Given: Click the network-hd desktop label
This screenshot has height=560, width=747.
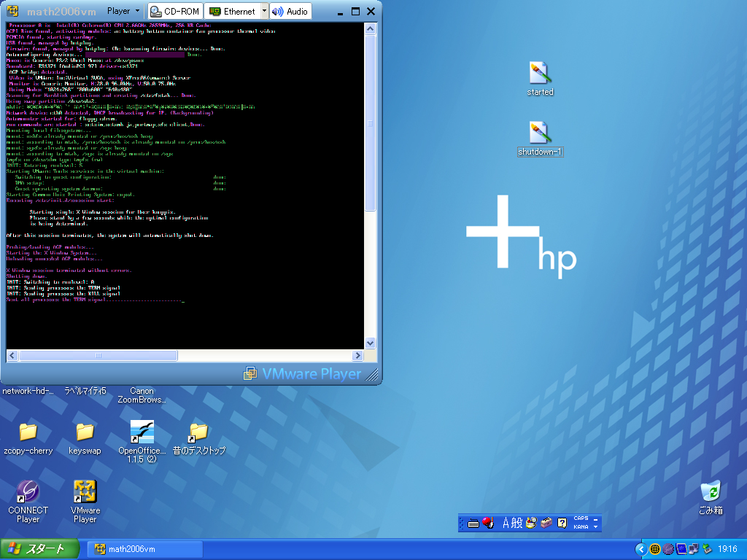Looking at the screenshot, I should click(x=28, y=391).
